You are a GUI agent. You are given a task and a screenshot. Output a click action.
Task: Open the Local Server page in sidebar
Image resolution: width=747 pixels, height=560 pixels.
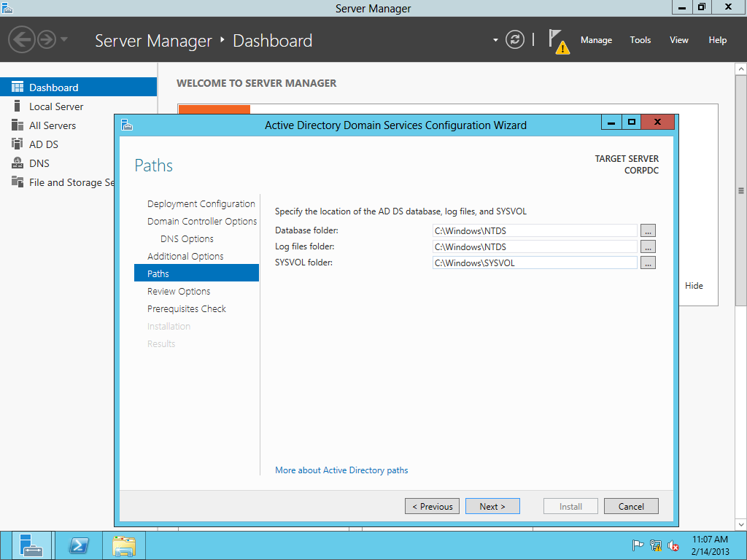[x=56, y=106]
